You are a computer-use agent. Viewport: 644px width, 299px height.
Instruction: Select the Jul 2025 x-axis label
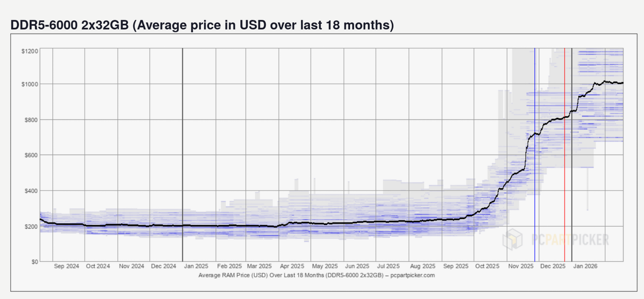pyautogui.click(x=388, y=266)
